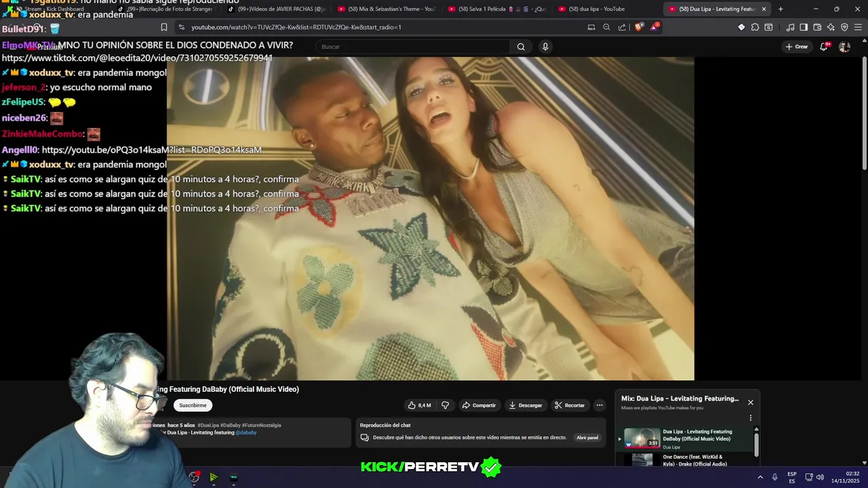This screenshot has width=868, height=488.
Task: Click the #FutureNostalgia hashtag link
Action: 261,425
